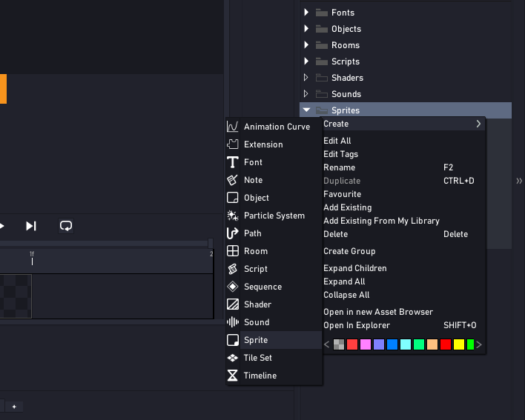This screenshot has height=420, width=525.
Task: Choose Animation Curve text entry
Action: click(x=277, y=127)
